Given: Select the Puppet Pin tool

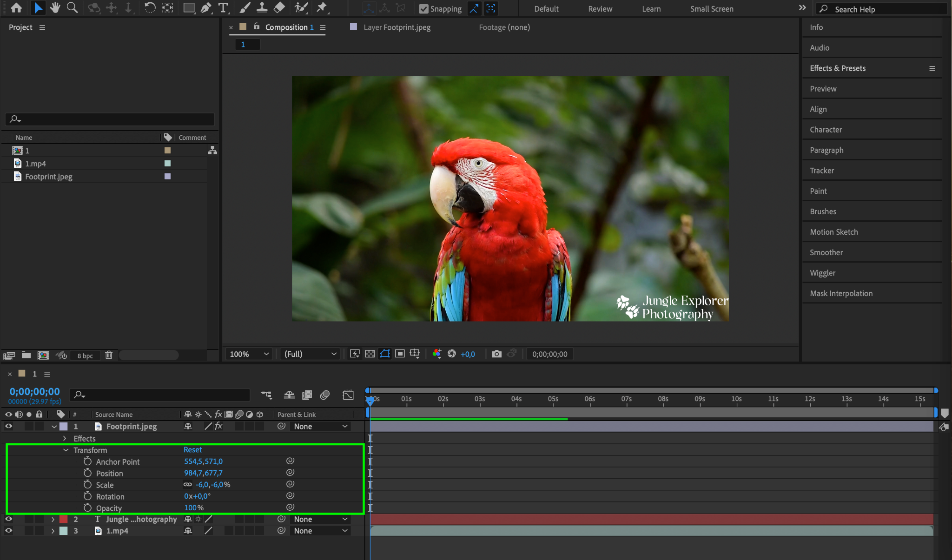Looking at the screenshot, I should (x=321, y=8).
